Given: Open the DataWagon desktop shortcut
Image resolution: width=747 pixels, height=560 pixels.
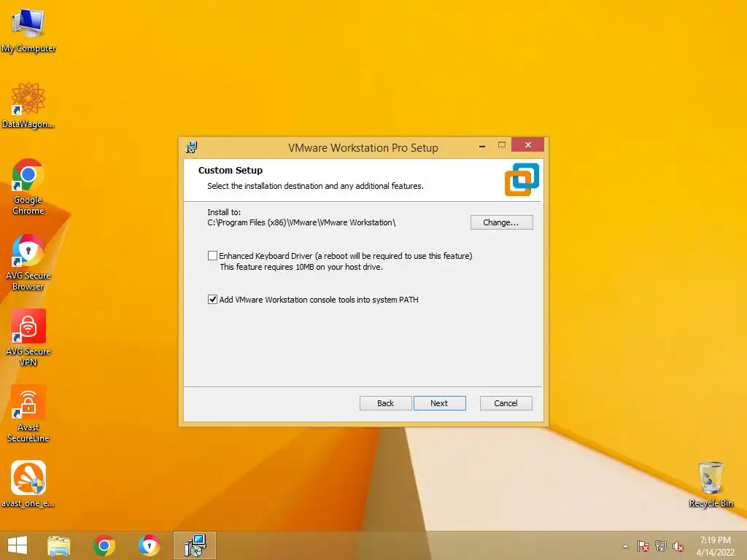Looking at the screenshot, I should point(28,105).
